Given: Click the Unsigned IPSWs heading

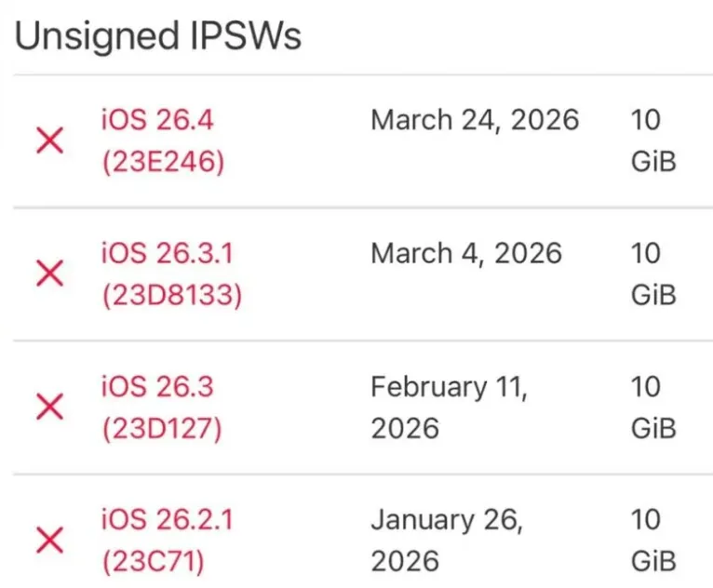Looking at the screenshot, I should click(158, 37).
